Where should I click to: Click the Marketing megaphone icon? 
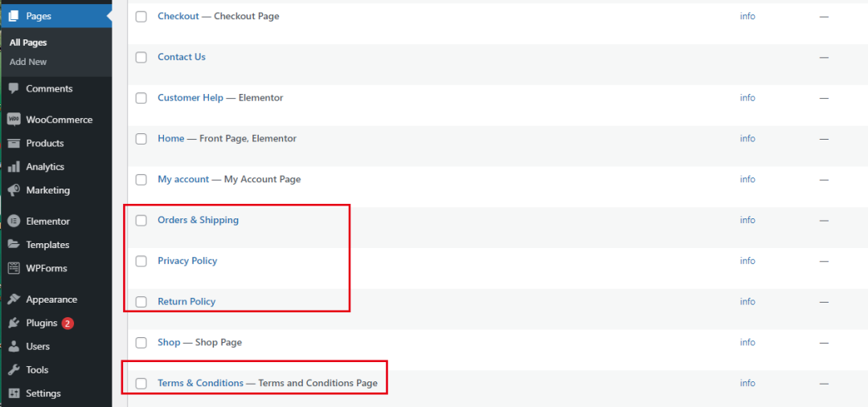pyautogui.click(x=13, y=190)
